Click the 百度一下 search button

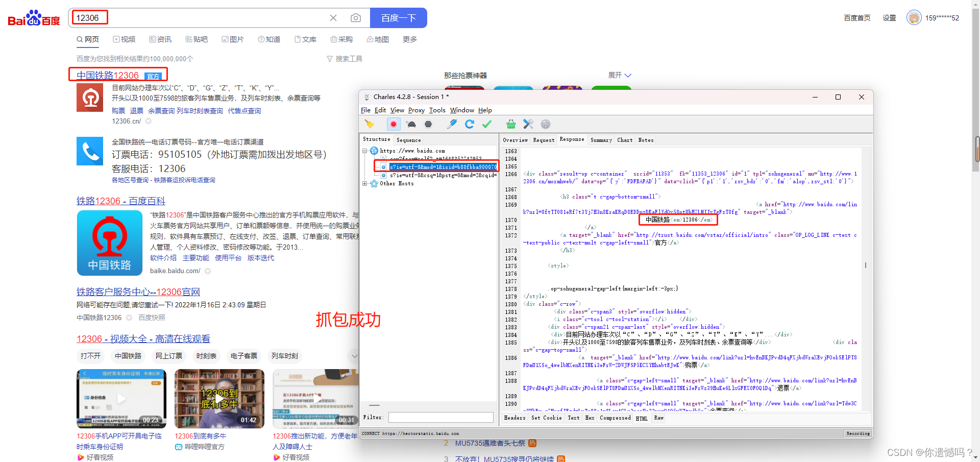[x=399, y=17]
